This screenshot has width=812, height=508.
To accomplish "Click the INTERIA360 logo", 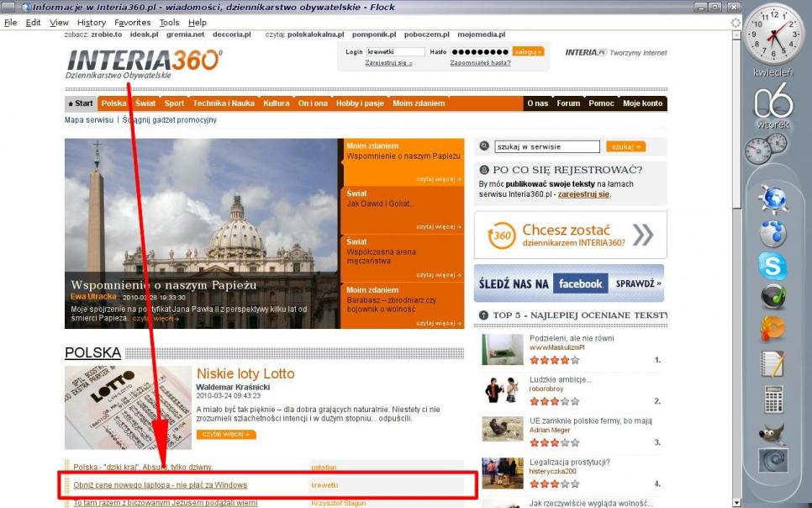I will pos(143,62).
